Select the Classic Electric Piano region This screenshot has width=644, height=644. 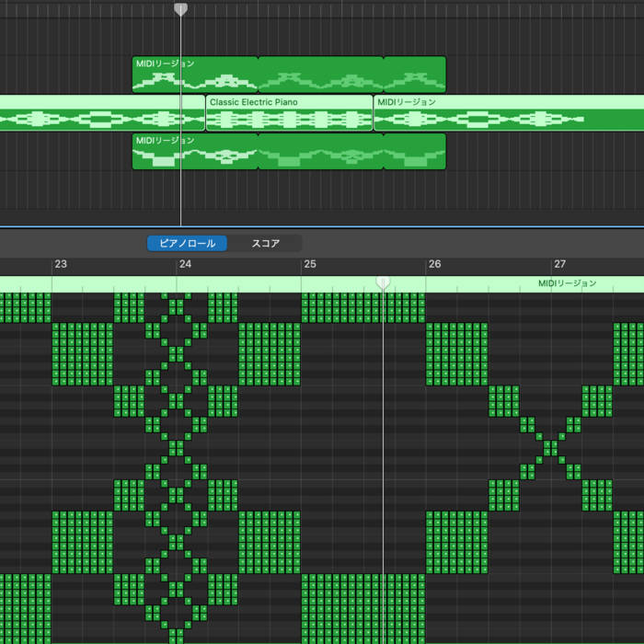(x=289, y=113)
